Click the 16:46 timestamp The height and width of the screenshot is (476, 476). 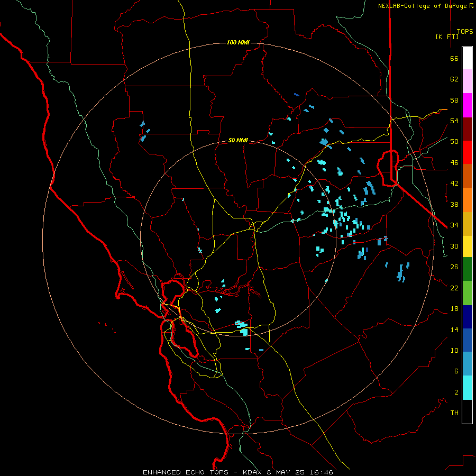coord(322,472)
